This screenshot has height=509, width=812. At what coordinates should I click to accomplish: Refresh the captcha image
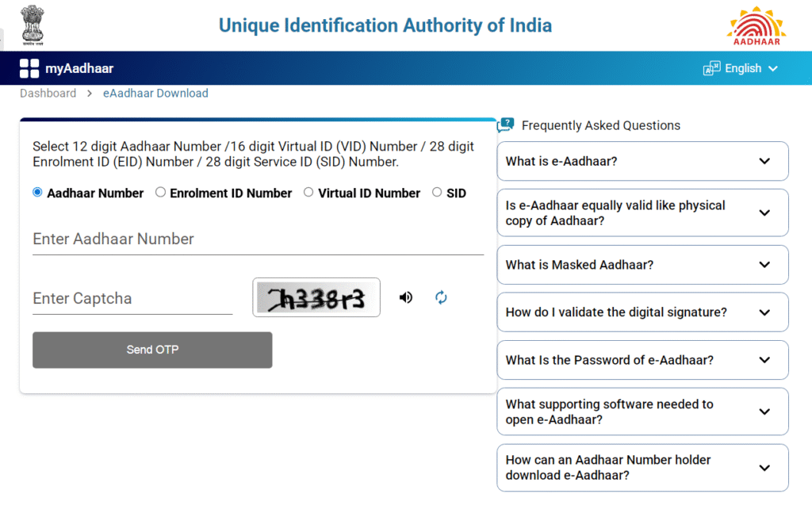[x=441, y=297]
